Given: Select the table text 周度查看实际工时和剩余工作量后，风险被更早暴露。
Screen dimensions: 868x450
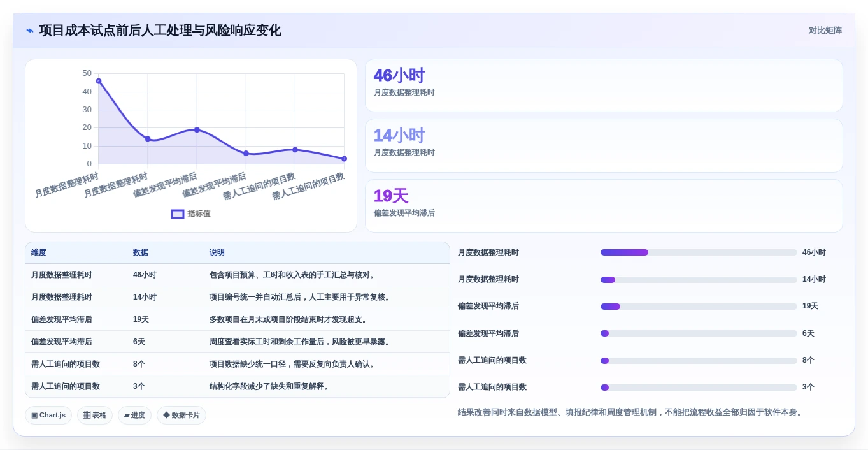Looking at the screenshot, I should click(x=301, y=342).
